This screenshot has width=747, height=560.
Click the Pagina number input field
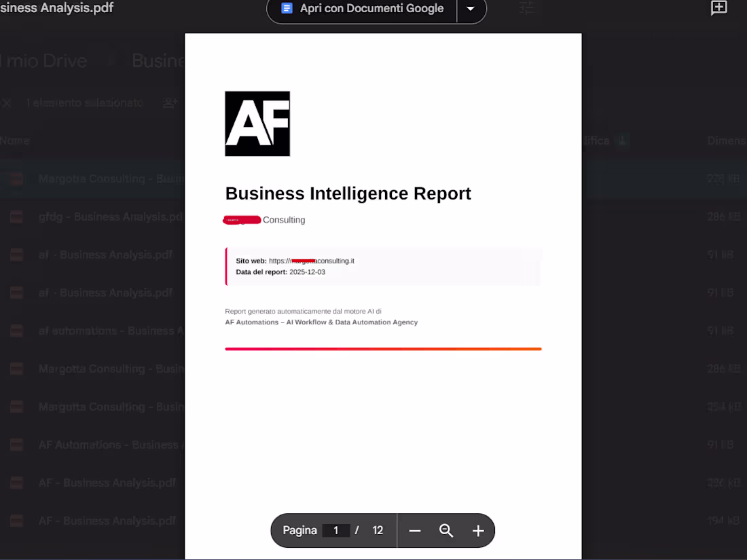tap(336, 530)
